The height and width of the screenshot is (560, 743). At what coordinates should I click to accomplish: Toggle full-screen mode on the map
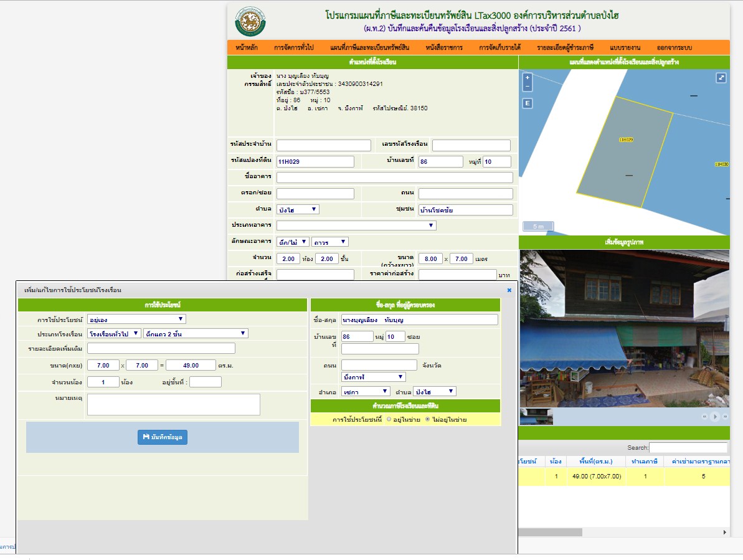point(721,78)
